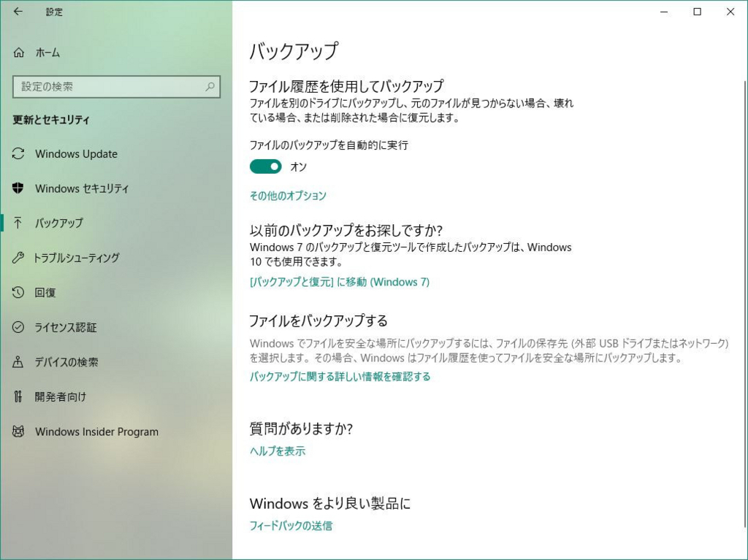Turn off automatic file backup toggle
The height and width of the screenshot is (560, 748).
point(266,166)
